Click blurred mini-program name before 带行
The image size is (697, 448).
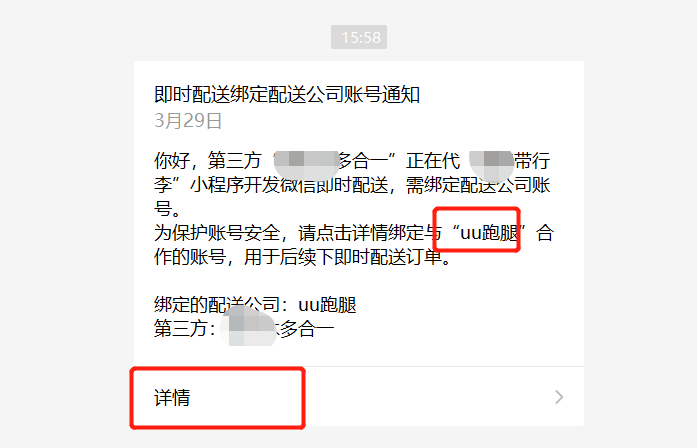pyautogui.click(x=491, y=165)
